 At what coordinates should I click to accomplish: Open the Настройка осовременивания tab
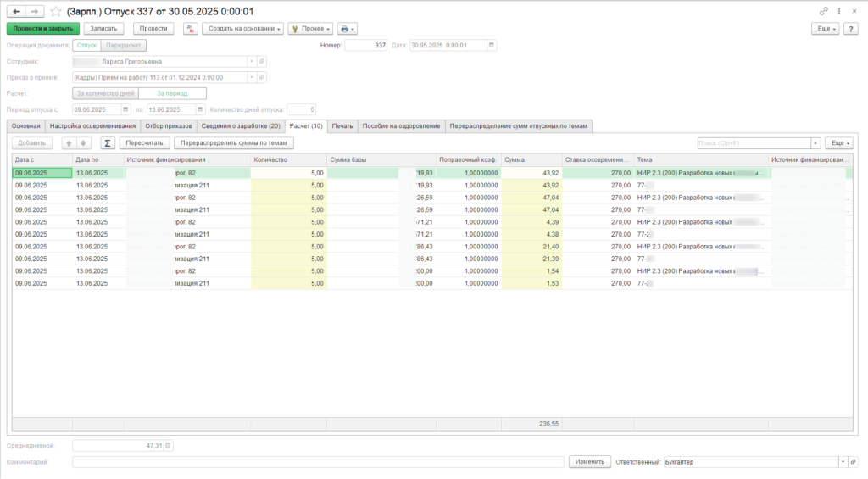[x=92, y=126]
